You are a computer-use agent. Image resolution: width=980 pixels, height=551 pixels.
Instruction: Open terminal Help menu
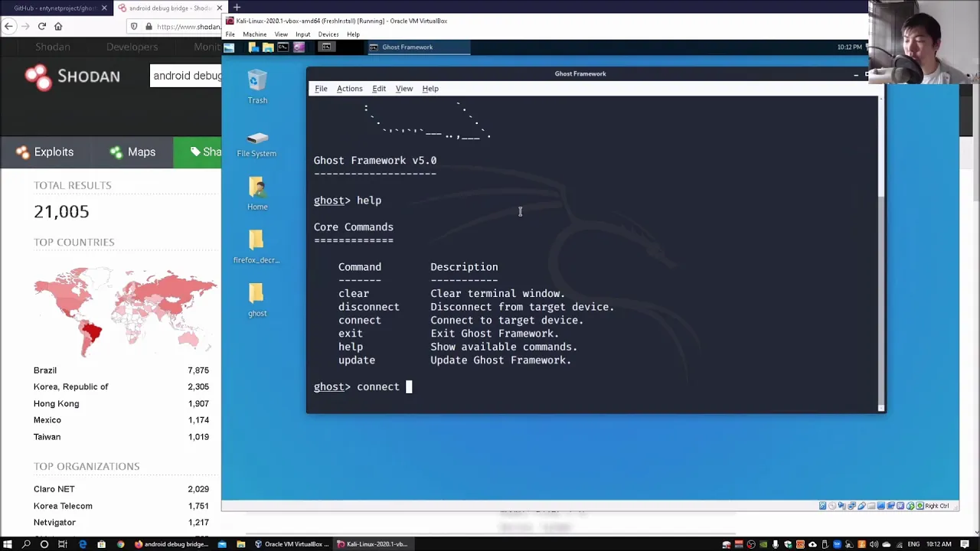[430, 89]
